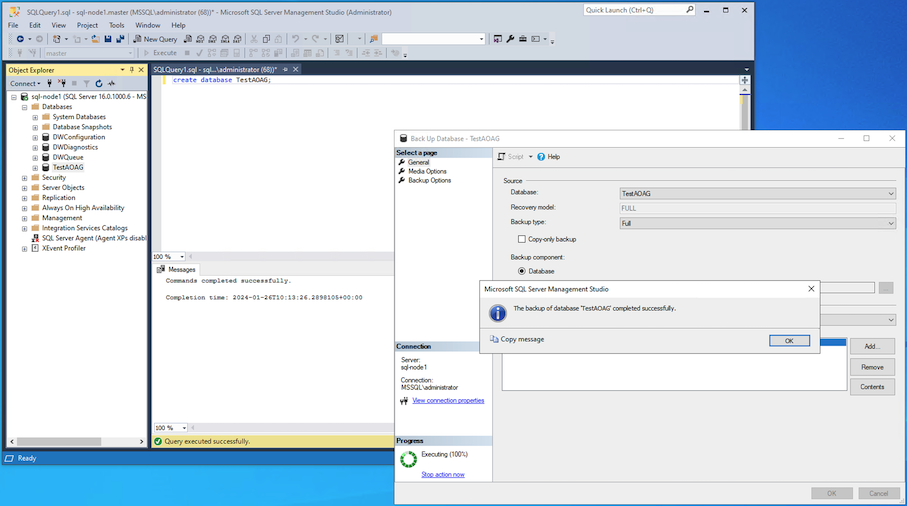Collapse the sql-node1 server node
Viewport: 907px width, 506px height.
(14, 97)
